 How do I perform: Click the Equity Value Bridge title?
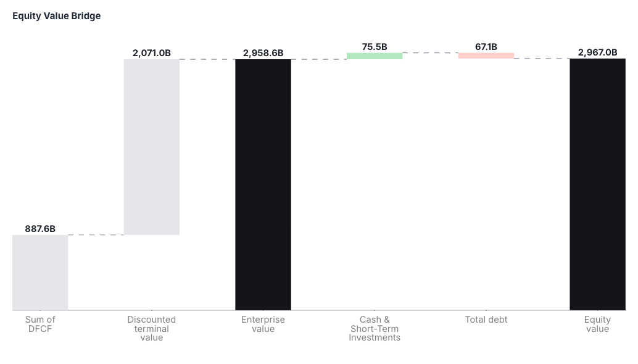57,16
